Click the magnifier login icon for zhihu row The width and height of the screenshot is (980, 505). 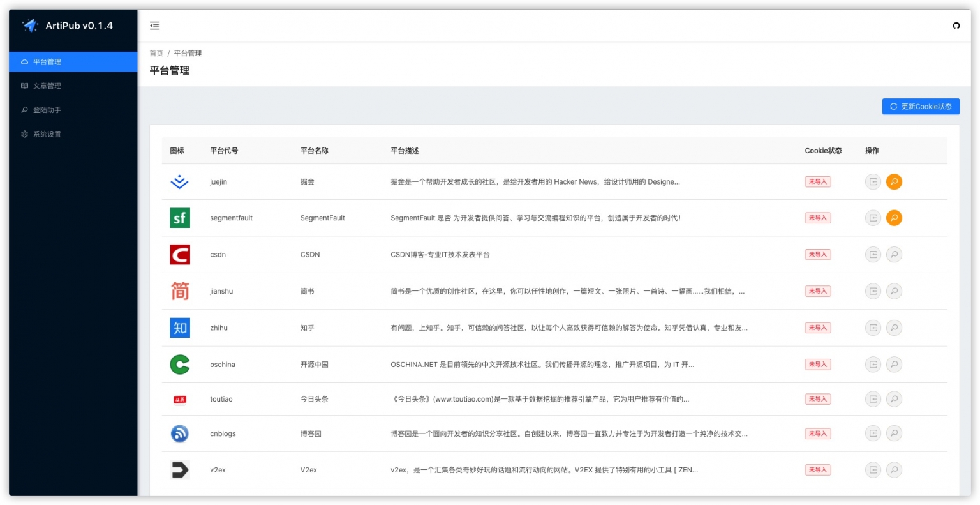894,328
